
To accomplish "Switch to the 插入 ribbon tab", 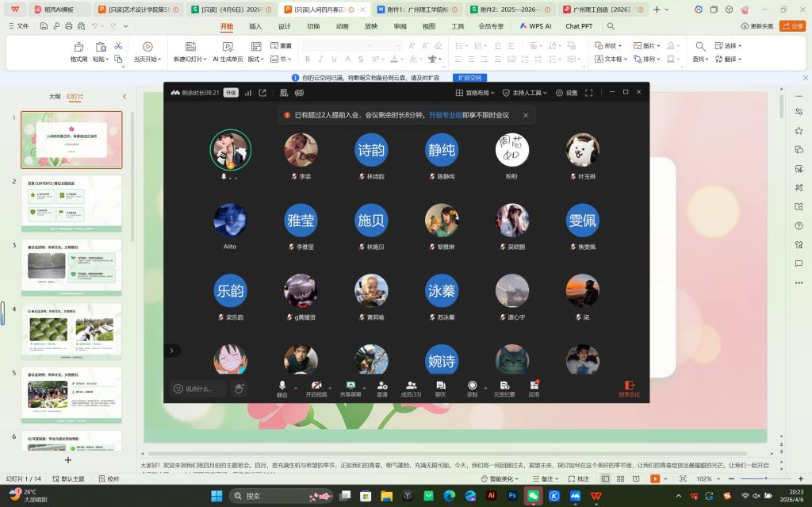I will point(255,26).
